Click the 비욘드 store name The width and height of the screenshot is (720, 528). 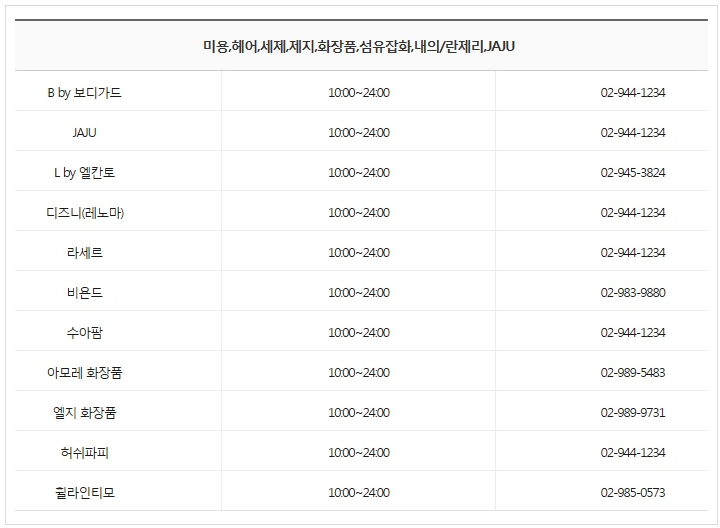85,292
